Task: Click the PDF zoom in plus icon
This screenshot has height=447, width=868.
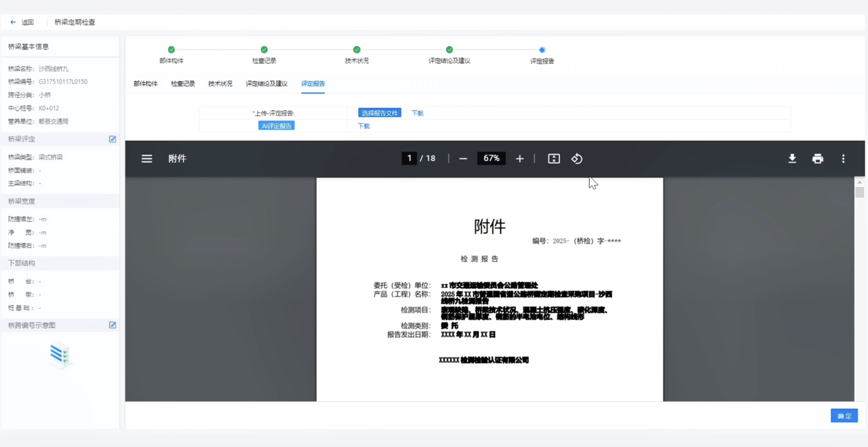Action: (520, 159)
